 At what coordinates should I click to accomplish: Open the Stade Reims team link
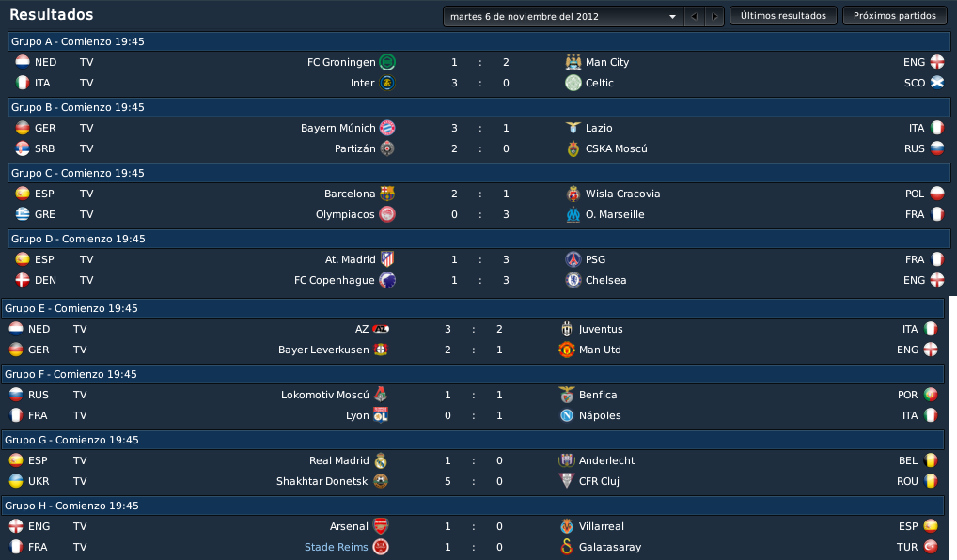[x=337, y=547]
